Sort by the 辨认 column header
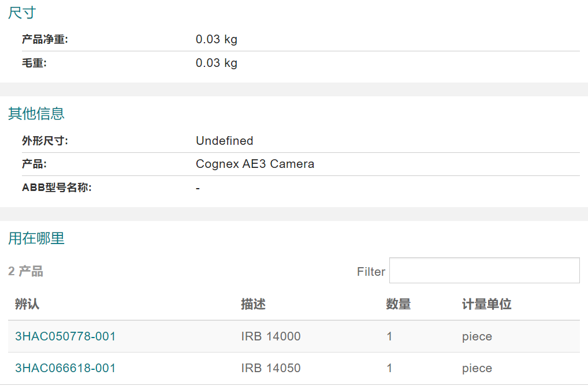588x386 pixels. [x=27, y=304]
